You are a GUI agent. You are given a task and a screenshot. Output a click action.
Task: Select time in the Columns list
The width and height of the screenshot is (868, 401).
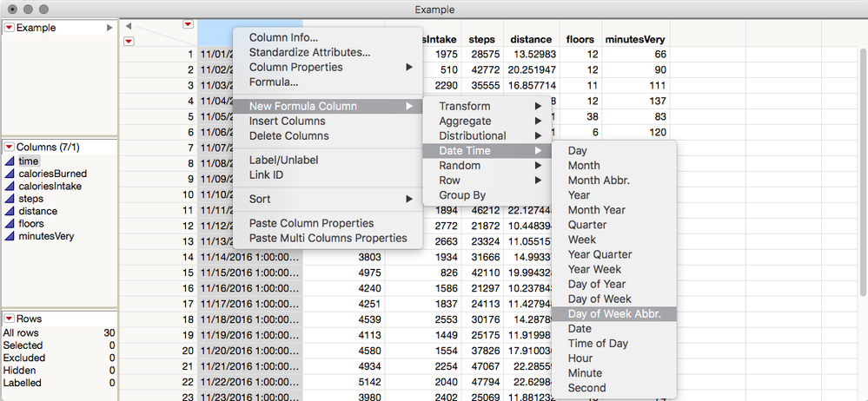pos(28,161)
